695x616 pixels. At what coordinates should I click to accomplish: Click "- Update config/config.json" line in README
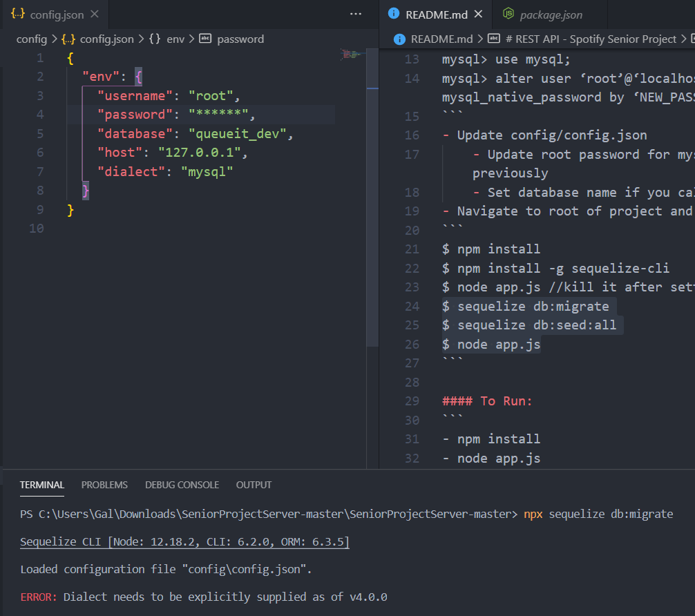pos(545,135)
